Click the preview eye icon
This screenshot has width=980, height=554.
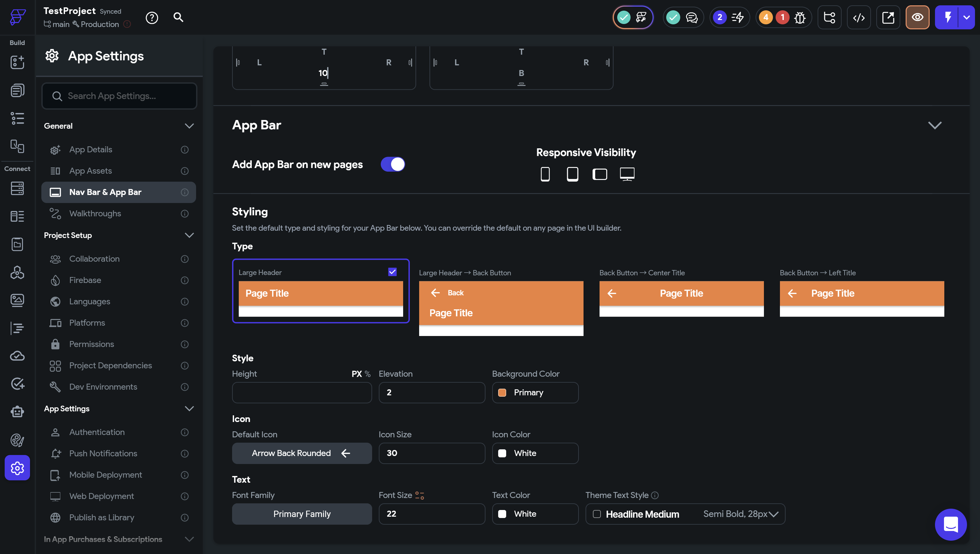[917, 18]
